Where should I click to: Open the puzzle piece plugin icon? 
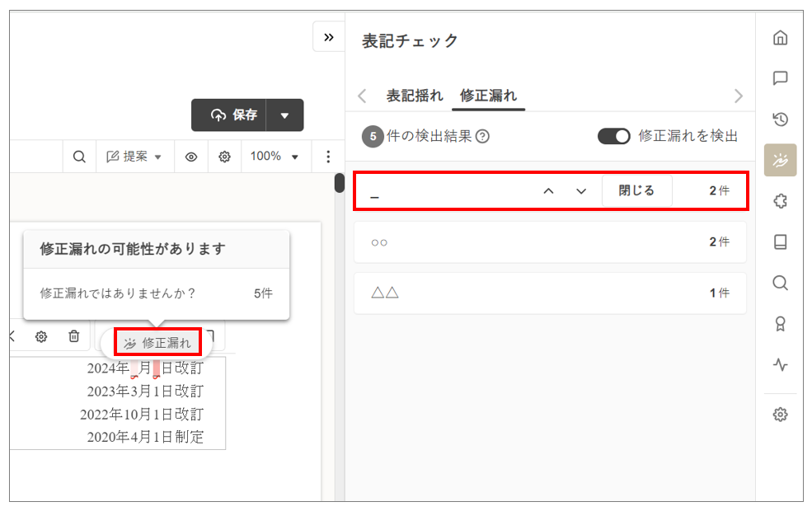coord(780,201)
